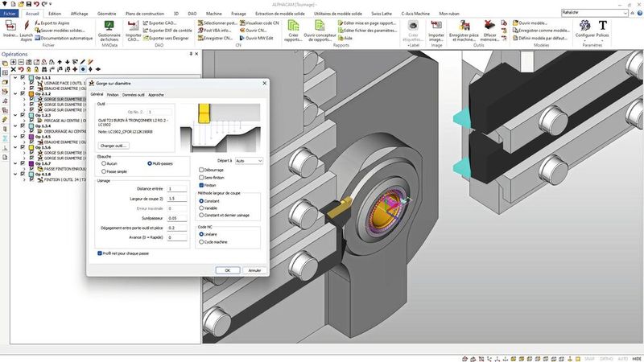Collapse all operations with minus icon
Viewport: 644px width, 362px height.
coord(21,62)
